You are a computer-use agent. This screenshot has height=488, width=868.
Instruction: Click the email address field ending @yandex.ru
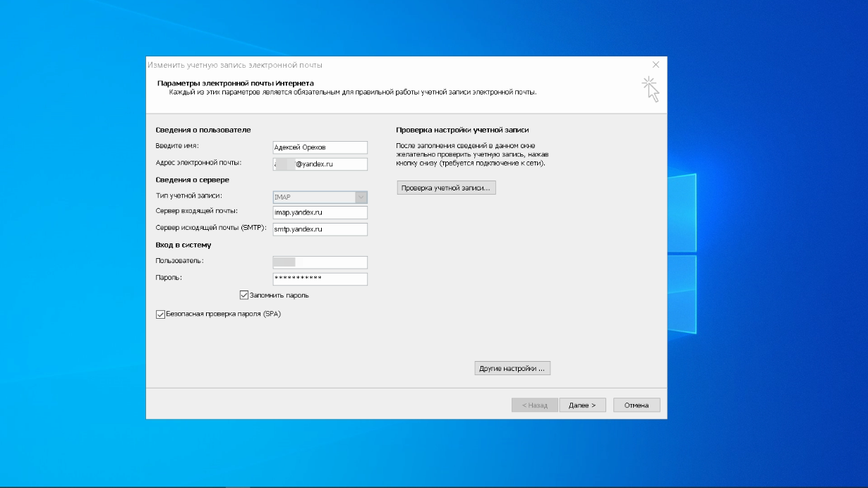click(320, 164)
